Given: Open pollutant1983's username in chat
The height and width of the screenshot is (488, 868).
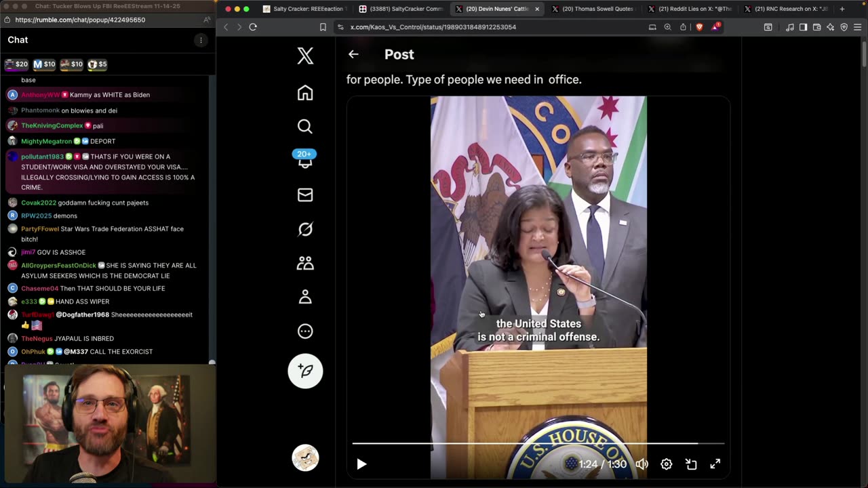Looking at the screenshot, I should coord(42,157).
